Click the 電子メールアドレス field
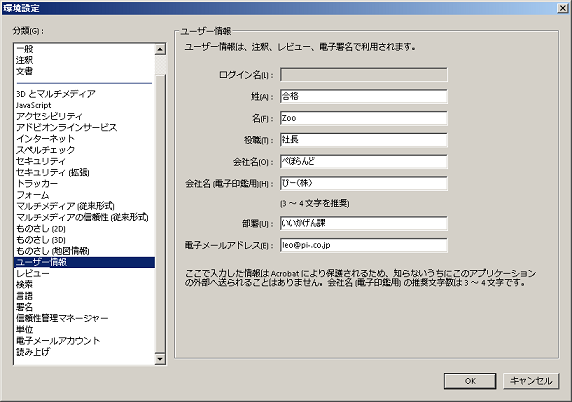 [x=364, y=245]
